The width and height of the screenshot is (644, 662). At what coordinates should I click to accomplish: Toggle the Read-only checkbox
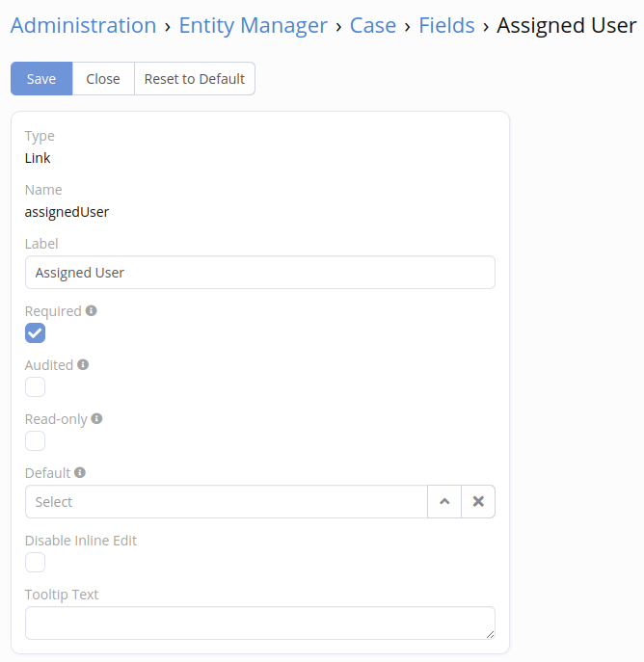click(36, 441)
